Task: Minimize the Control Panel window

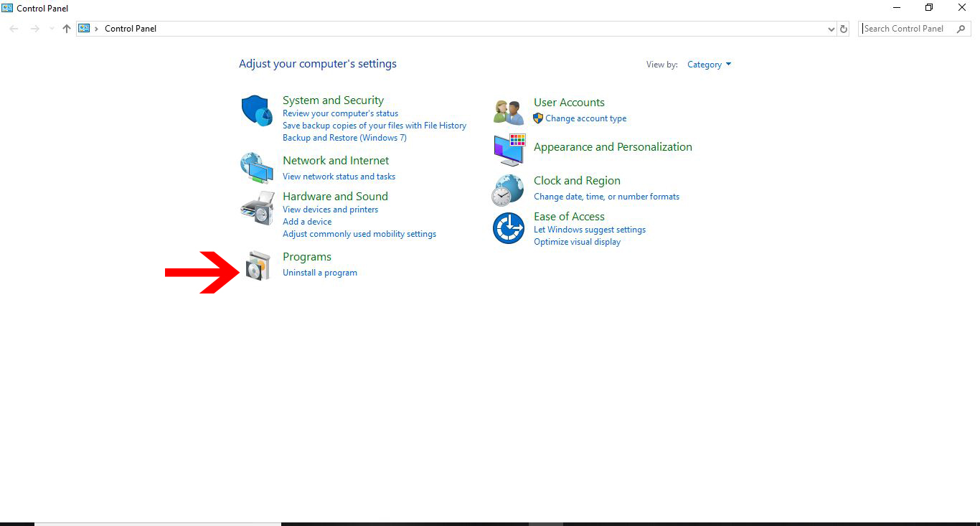Action: point(897,8)
